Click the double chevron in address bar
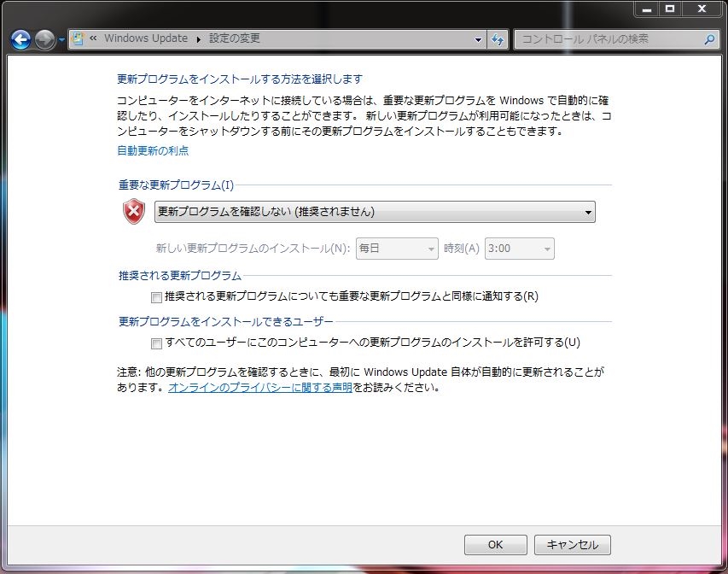The height and width of the screenshot is (574, 728). tap(93, 38)
